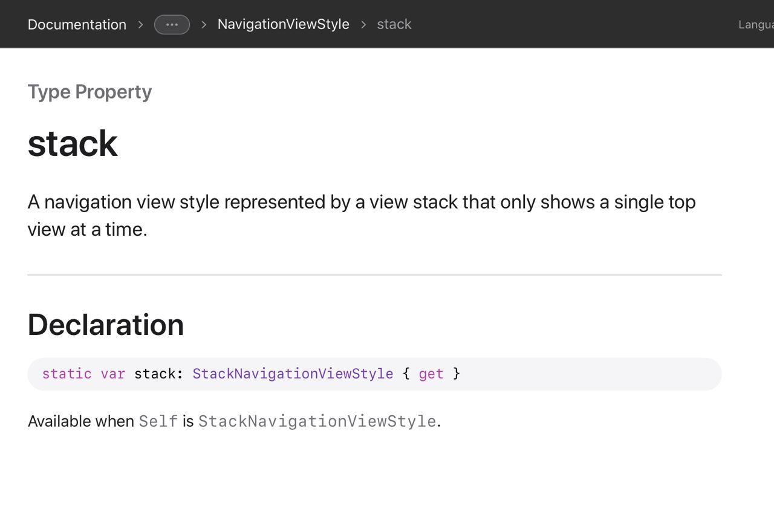The width and height of the screenshot is (774, 532).
Task: Click the current 'stack' breadcrumb item
Action: point(394,24)
